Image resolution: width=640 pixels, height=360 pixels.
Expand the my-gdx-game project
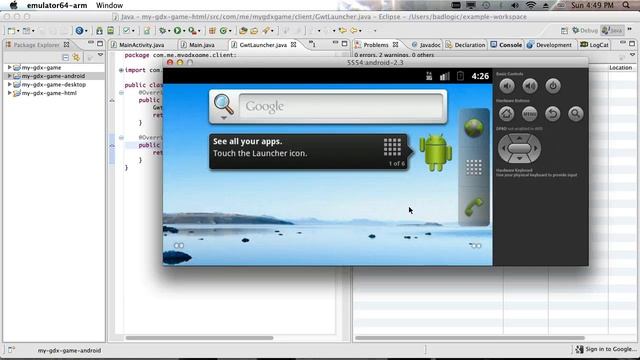9,67
